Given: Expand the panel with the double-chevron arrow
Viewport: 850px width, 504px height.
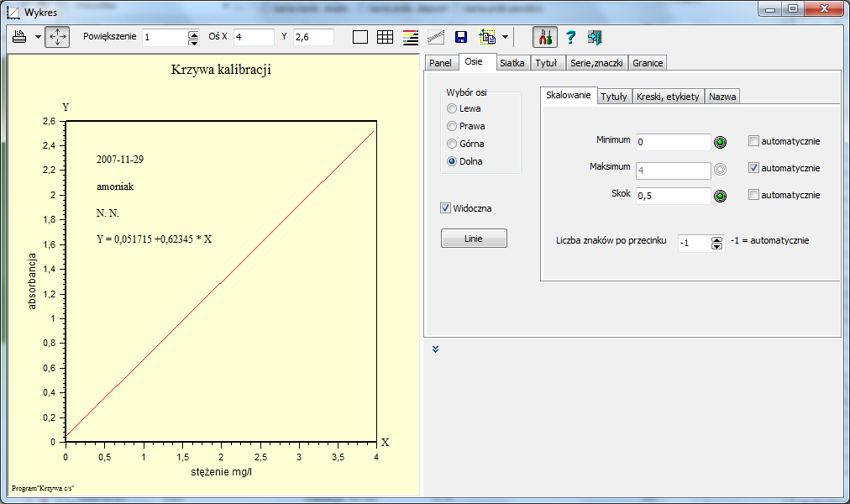Looking at the screenshot, I should pos(435,349).
